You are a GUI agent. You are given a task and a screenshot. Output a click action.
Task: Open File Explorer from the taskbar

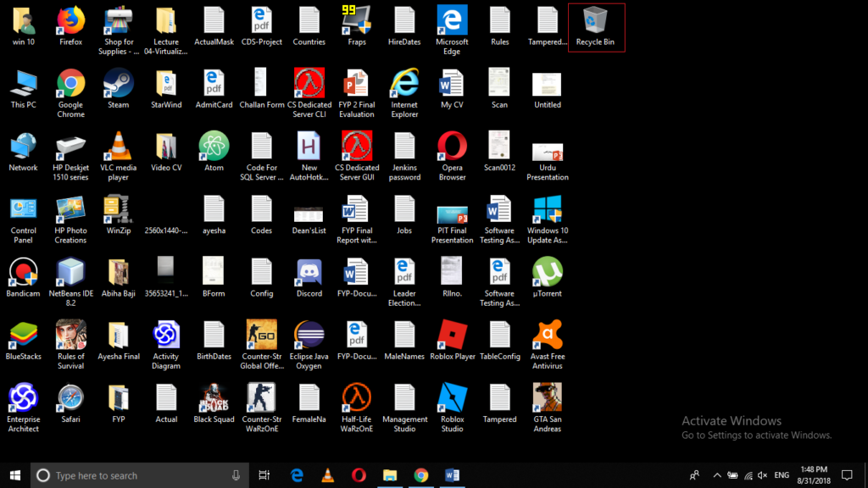click(390, 475)
